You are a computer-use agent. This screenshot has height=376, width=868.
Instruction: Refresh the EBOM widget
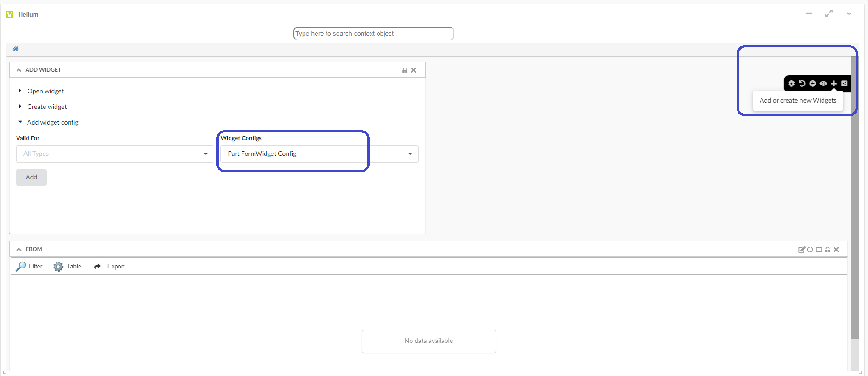pos(810,250)
